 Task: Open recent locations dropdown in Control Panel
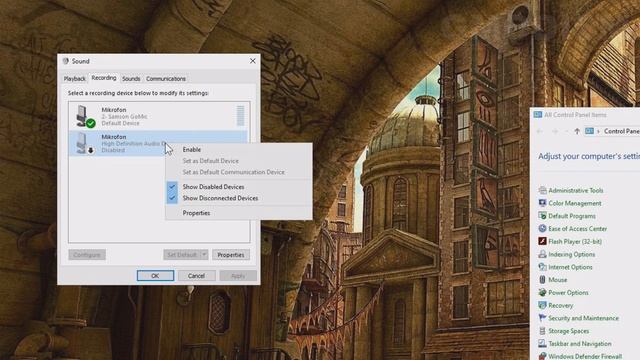566,131
